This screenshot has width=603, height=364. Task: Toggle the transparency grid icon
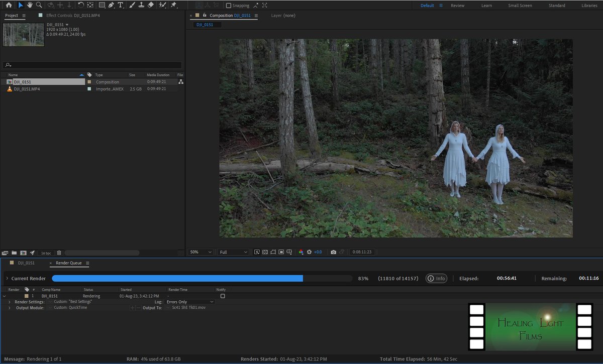pyautogui.click(x=265, y=252)
